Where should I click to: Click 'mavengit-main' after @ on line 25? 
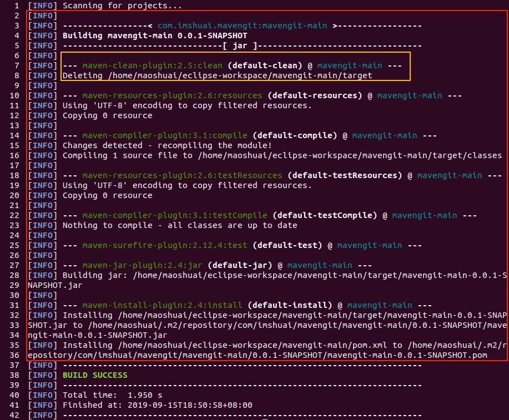pyautogui.click(x=370, y=245)
